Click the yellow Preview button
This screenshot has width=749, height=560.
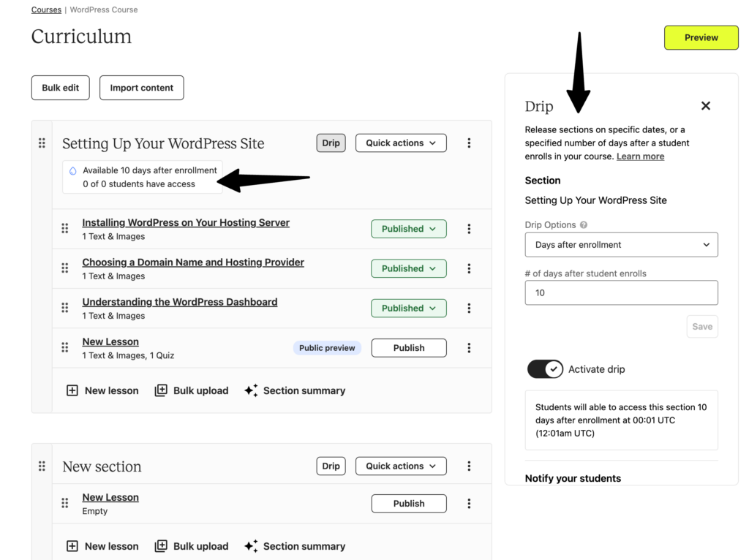701,38
